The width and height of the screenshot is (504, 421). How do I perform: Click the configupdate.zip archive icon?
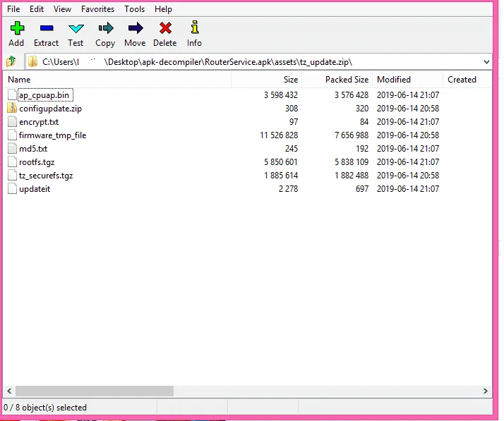pos(12,108)
